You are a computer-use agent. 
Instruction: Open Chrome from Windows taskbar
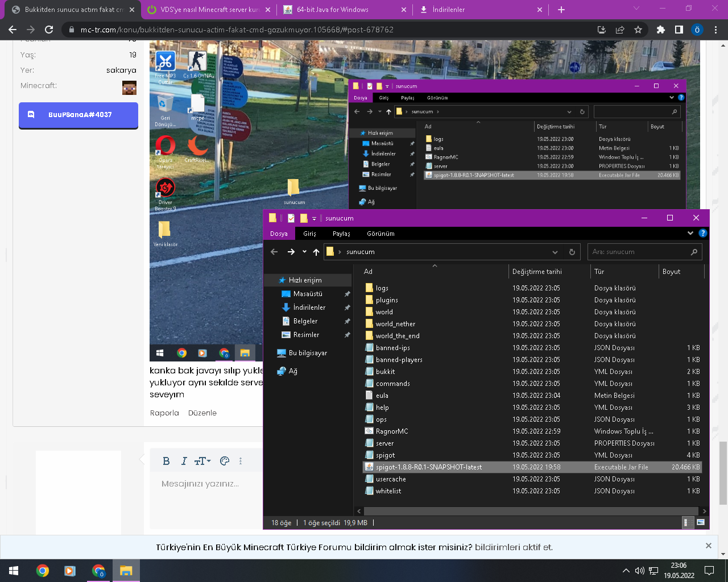pos(42,571)
